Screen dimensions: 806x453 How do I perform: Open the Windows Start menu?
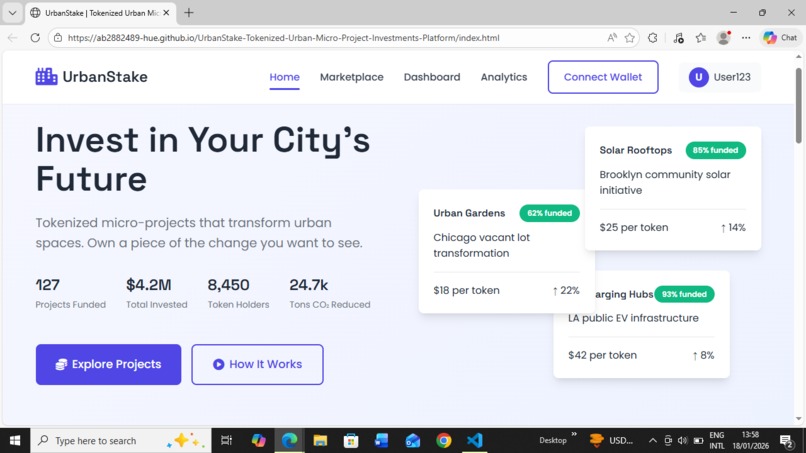(15, 441)
